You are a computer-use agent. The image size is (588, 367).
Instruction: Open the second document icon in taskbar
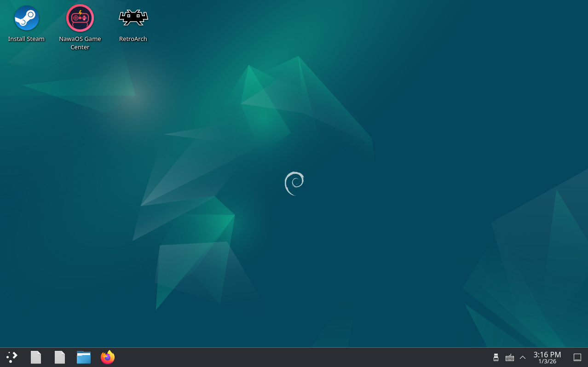(x=59, y=357)
